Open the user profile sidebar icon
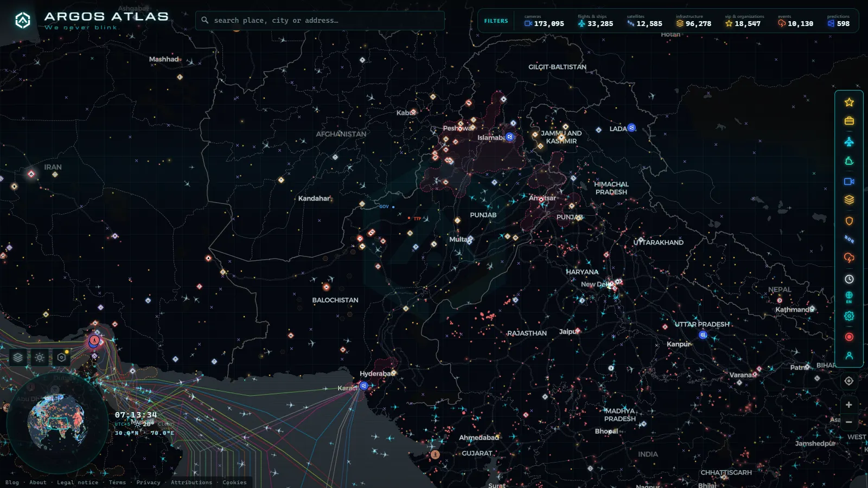868x488 pixels. (x=849, y=356)
